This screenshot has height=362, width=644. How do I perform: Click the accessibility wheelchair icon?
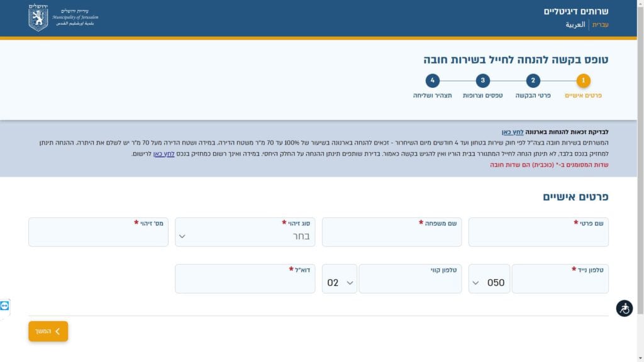tap(624, 309)
